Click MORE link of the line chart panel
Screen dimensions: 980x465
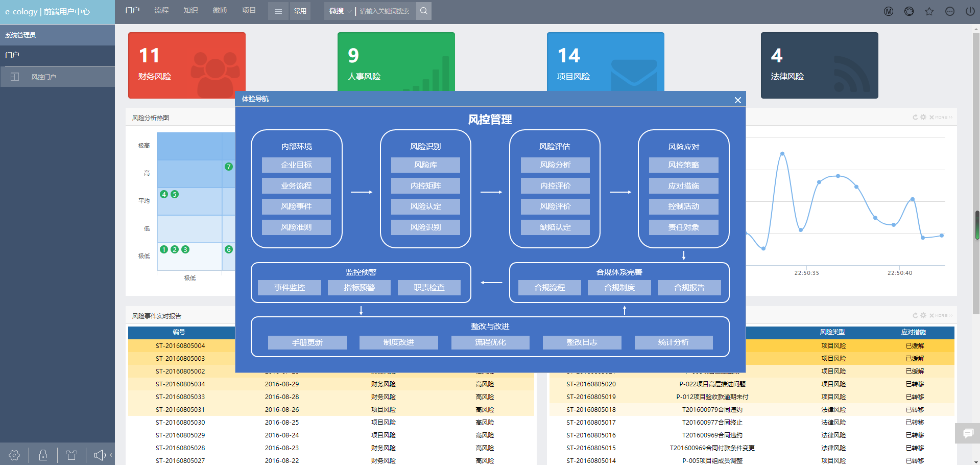(944, 117)
